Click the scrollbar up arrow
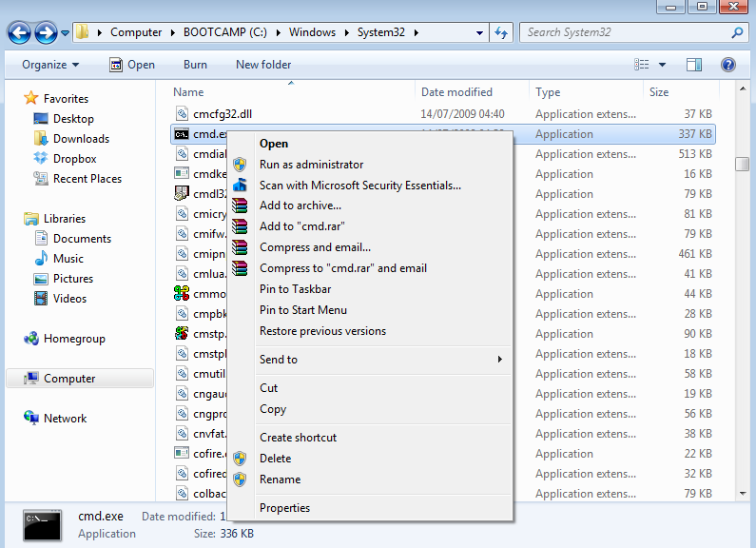 click(742, 88)
